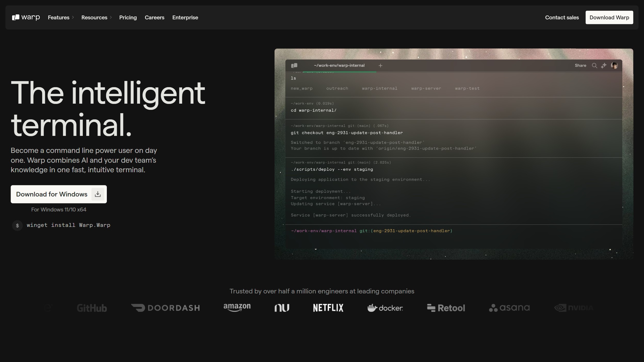Click the search magnifier icon in the terminal header
This screenshot has height=362, width=644.
[x=594, y=65]
